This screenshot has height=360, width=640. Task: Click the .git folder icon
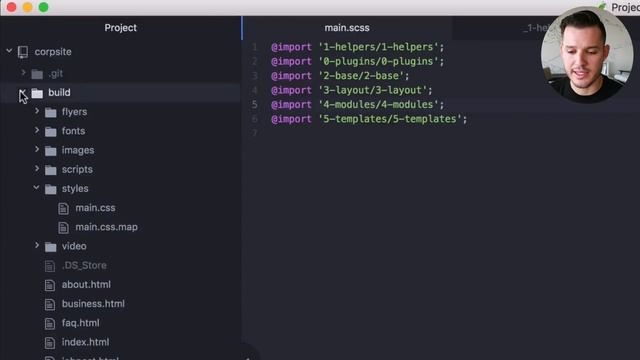click(x=37, y=74)
